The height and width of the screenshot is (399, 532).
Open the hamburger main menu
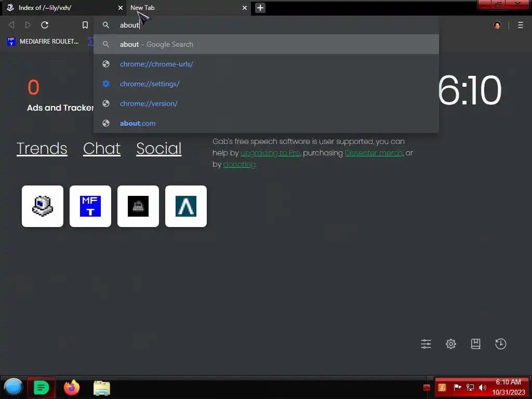click(521, 25)
